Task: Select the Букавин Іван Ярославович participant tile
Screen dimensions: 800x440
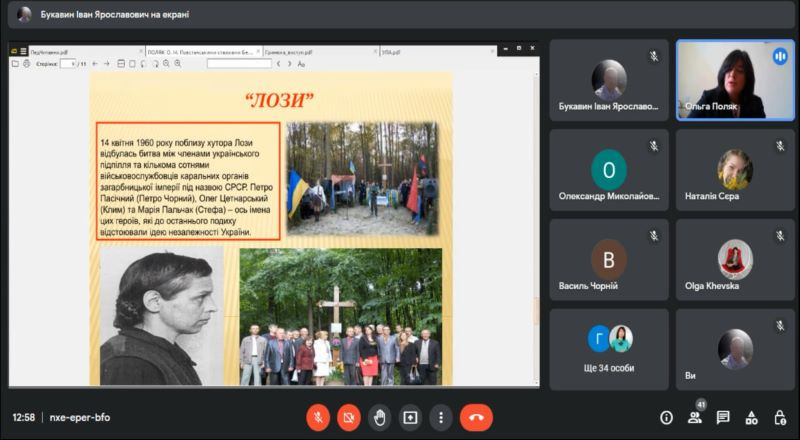Action: point(609,80)
